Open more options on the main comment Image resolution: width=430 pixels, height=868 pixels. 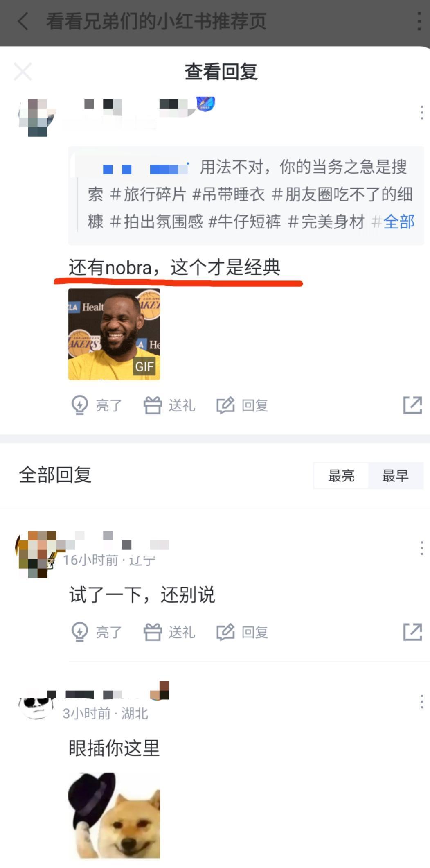[421, 113]
